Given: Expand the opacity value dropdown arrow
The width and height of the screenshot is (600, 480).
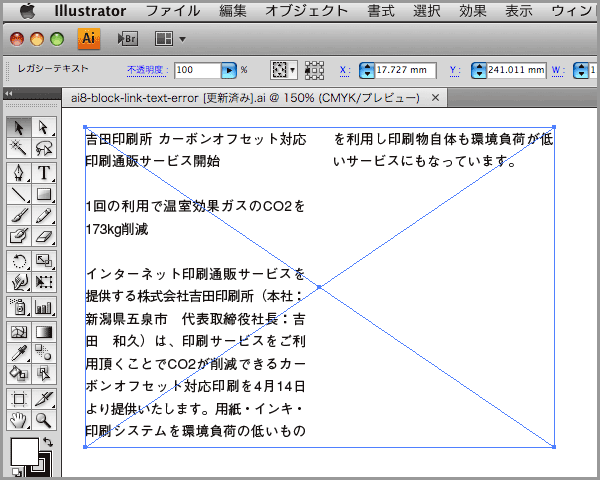Looking at the screenshot, I should 229,71.
